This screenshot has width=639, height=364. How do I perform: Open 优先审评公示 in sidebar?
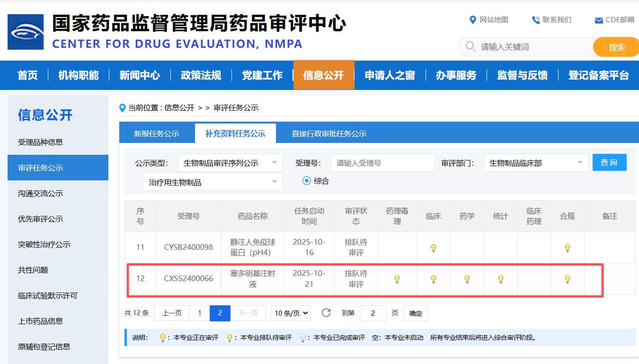(58, 219)
